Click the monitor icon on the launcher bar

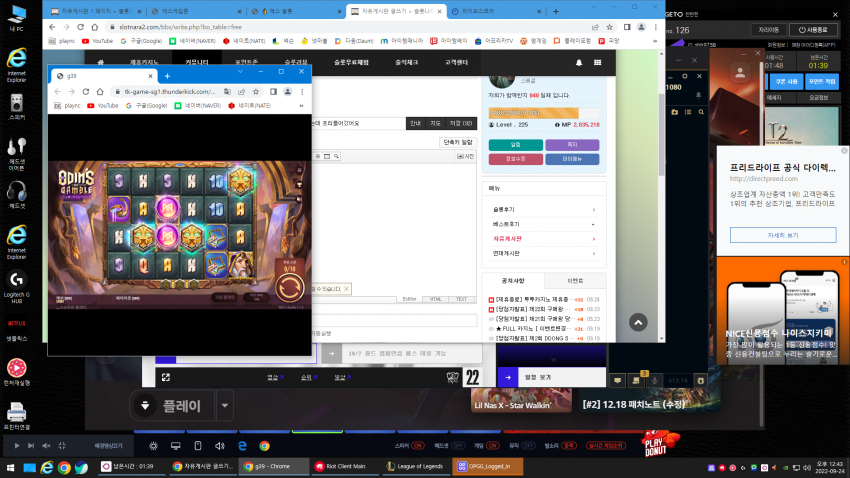pos(176,445)
